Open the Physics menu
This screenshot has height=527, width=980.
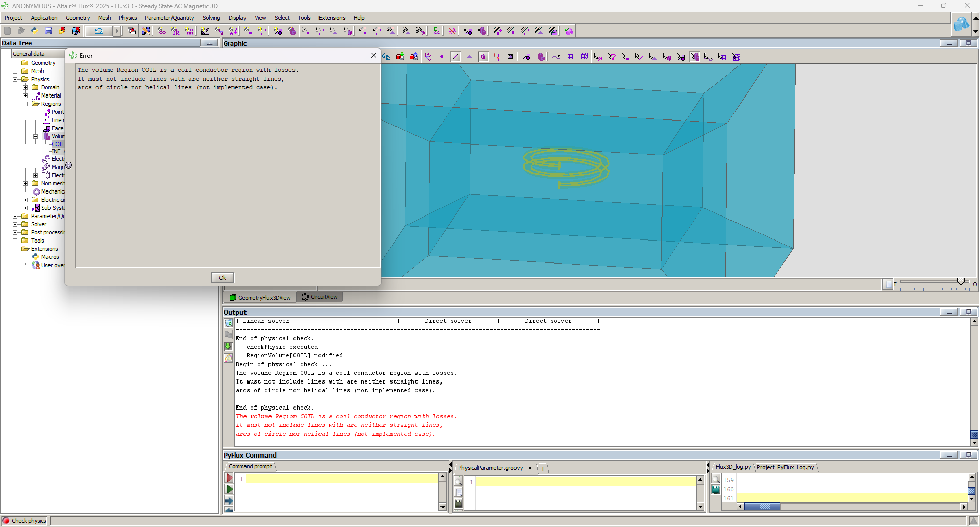pos(128,18)
